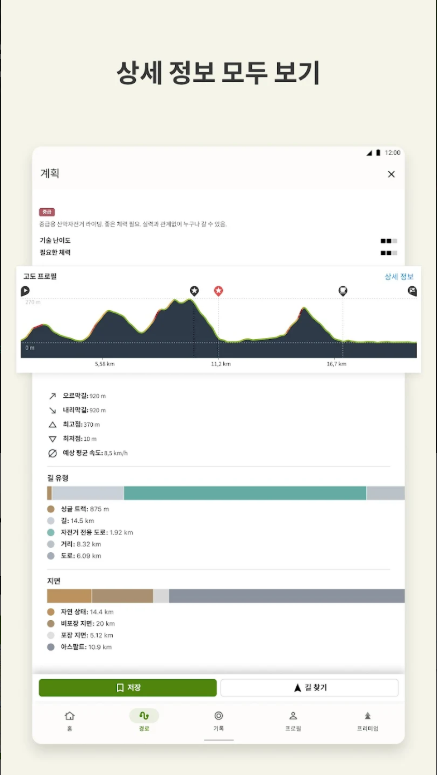
Task: Tap the highest point triangle icon
Action: 52,425
